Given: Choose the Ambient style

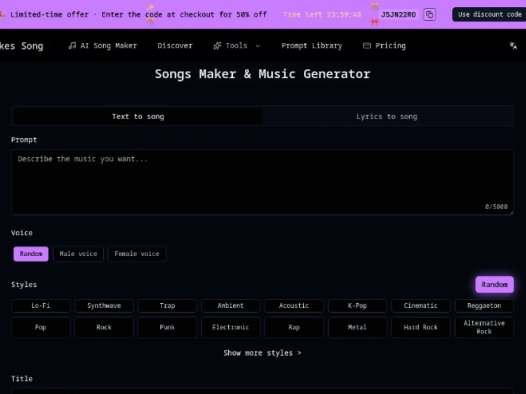Looking at the screenshot, I should pos(230,305).
